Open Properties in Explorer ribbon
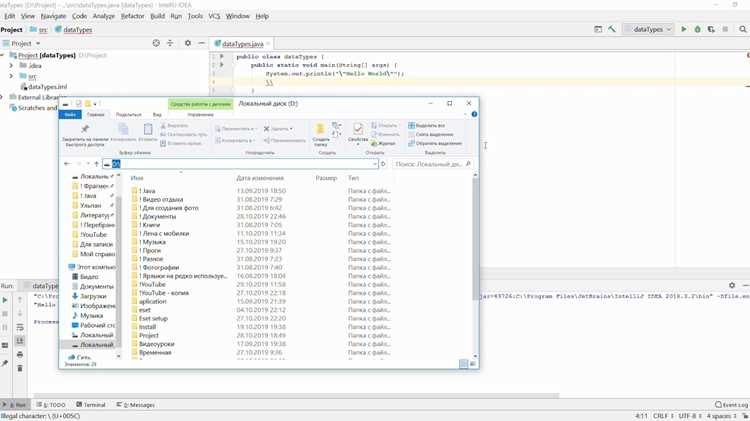Image resolution: width=750 pixels, height=421 pixels. [x=358, y=133]
